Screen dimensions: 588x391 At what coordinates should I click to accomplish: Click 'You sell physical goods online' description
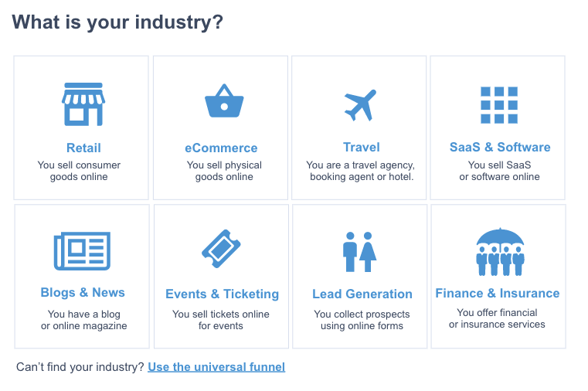click(224, 171)
